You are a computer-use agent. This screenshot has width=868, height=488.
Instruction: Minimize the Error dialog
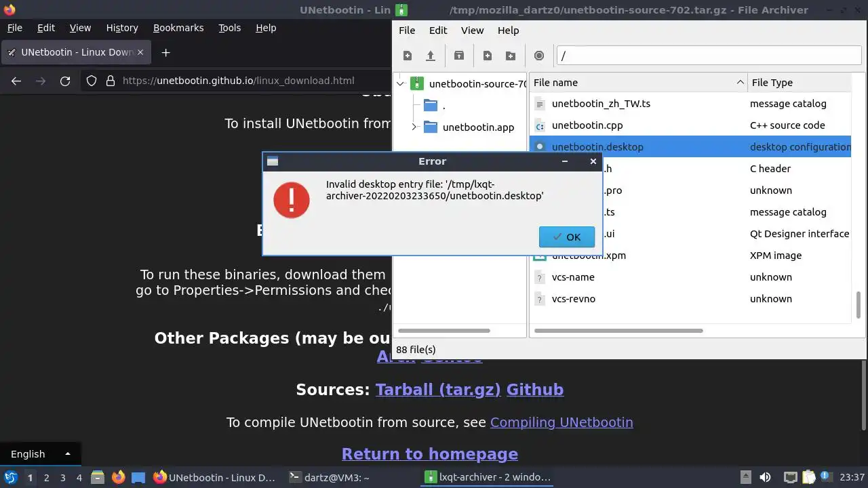click(x=565, y=161)
